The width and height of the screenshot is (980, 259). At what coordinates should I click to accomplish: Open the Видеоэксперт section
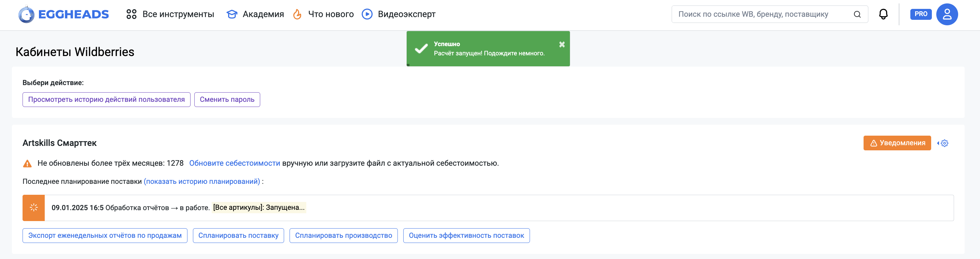pyautogui.click(x=398, y=14)
